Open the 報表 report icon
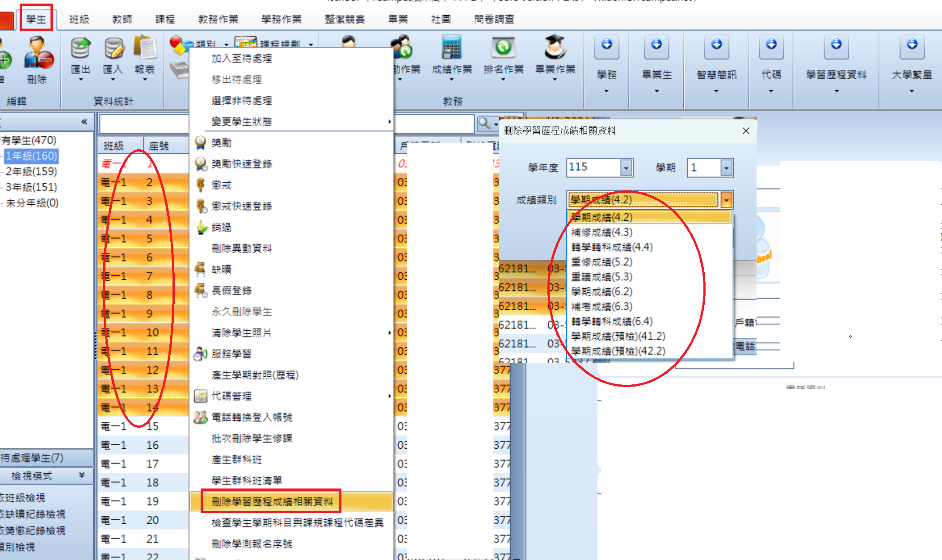Image resolution: width=942 pixels, height=560 pixels. [145, 48]
